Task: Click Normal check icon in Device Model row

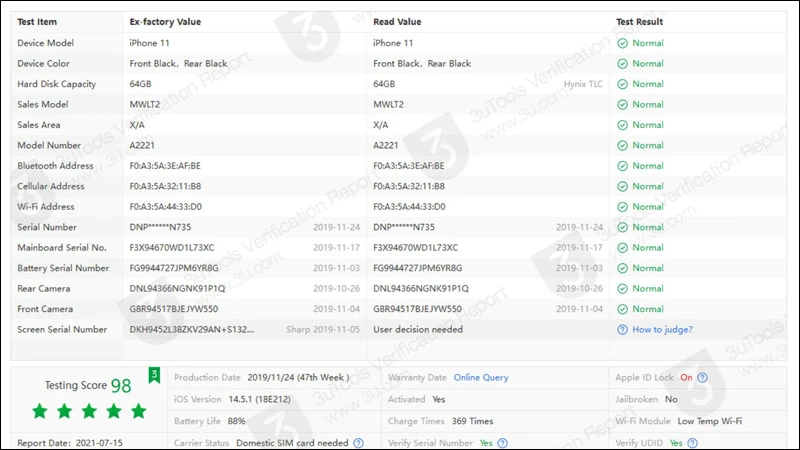Action: (x=623, y=43)
